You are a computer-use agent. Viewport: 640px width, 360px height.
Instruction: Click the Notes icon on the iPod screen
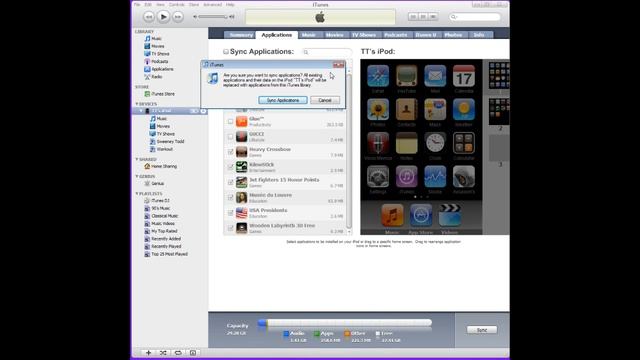pyautogui.click(x=407, y=143)
